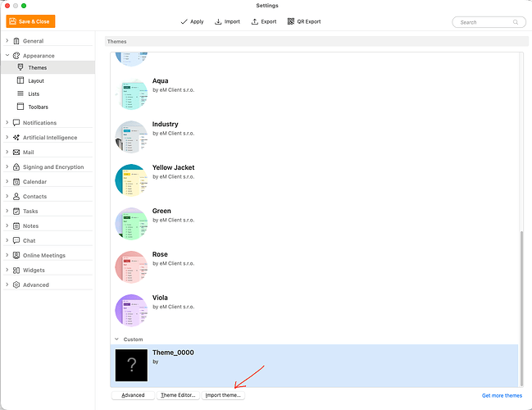
Task: Expand the Advanced settings section
Action: [x=7, y=285]
